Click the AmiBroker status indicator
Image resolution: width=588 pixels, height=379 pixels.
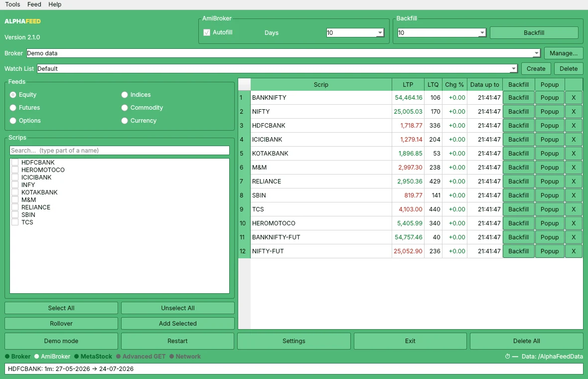52,357
